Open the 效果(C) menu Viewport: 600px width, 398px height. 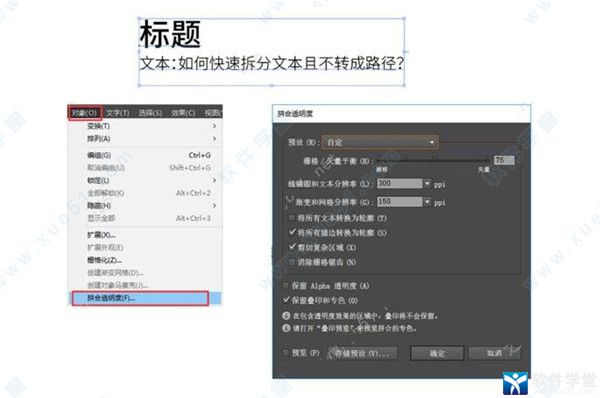pos(183,113)
